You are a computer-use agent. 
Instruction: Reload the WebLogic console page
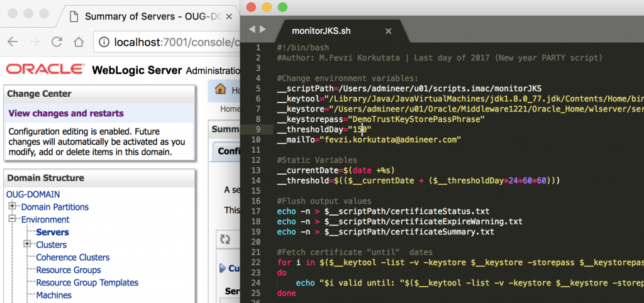[57, 42]
